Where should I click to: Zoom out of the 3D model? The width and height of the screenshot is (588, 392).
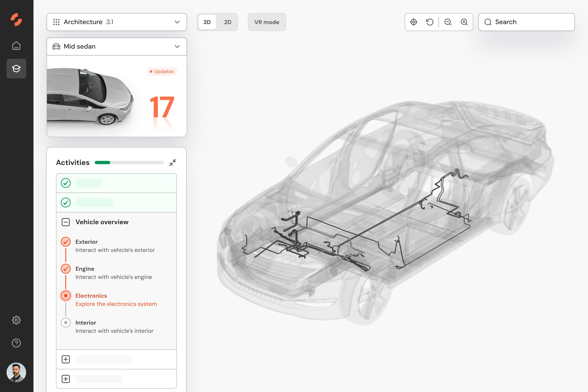pyautogui.click(x=448, y=22)
